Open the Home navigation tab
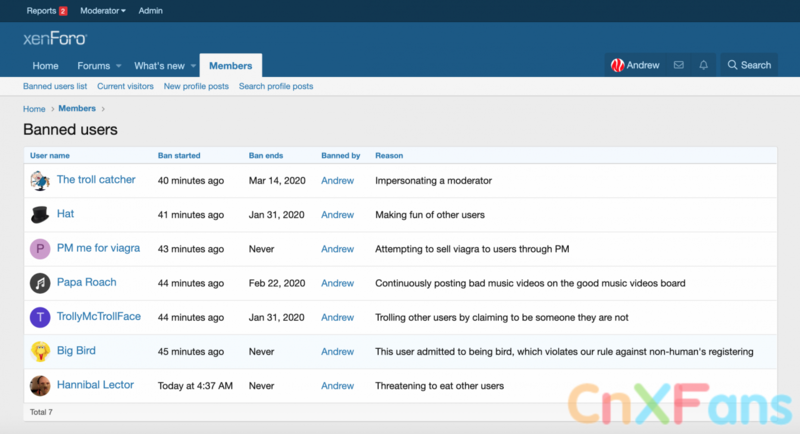This screenshot has height=434, width=800. coord(45,66)
